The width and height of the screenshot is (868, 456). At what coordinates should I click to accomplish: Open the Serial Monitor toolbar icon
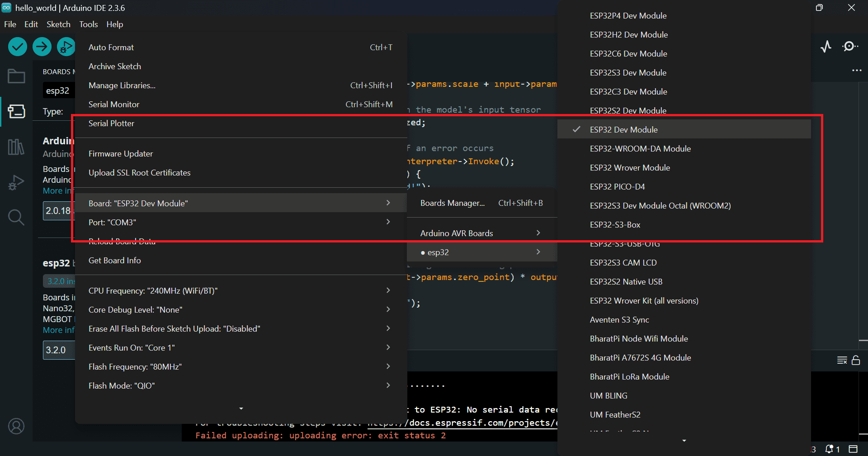click(850, 47)
